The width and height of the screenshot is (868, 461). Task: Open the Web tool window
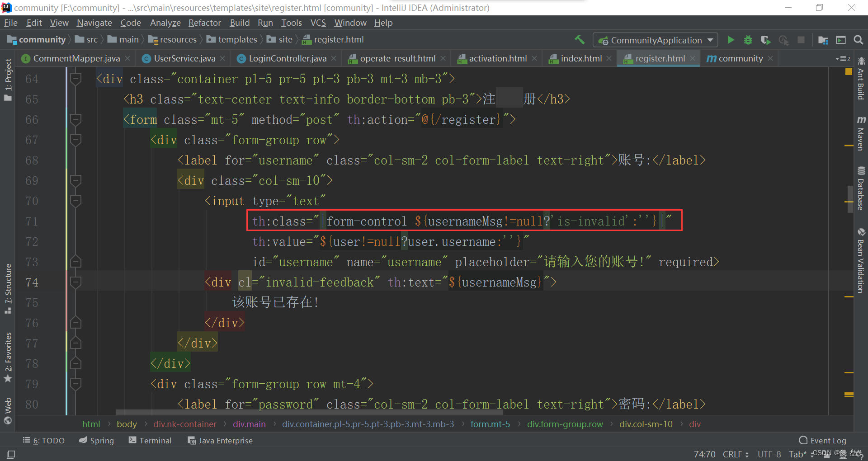[8, 411]
